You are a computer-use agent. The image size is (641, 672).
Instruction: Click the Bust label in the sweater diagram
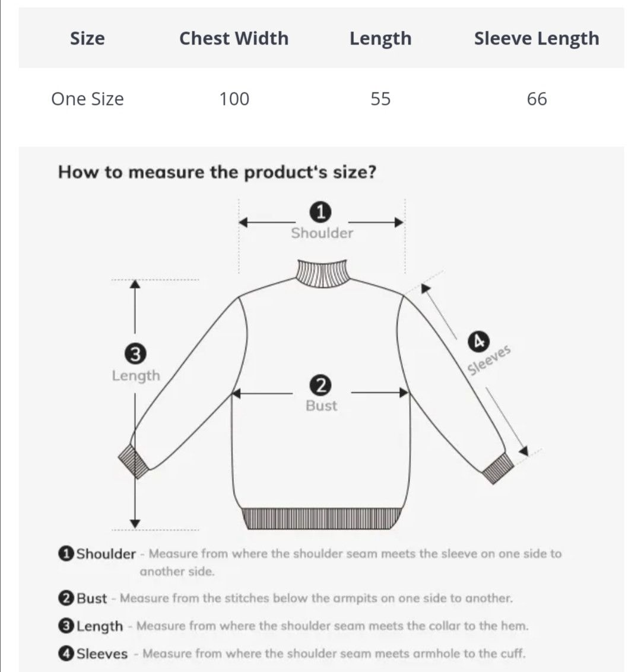coord(321,406)
